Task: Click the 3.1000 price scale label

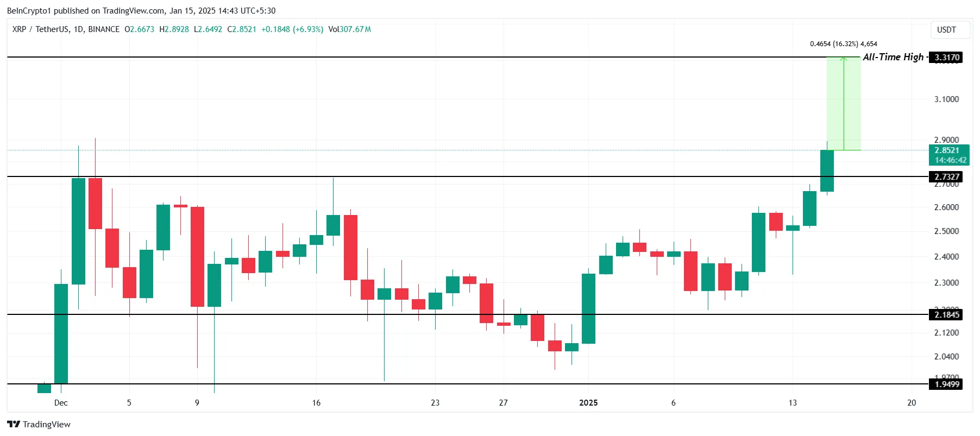Action: tap(946, 99)
